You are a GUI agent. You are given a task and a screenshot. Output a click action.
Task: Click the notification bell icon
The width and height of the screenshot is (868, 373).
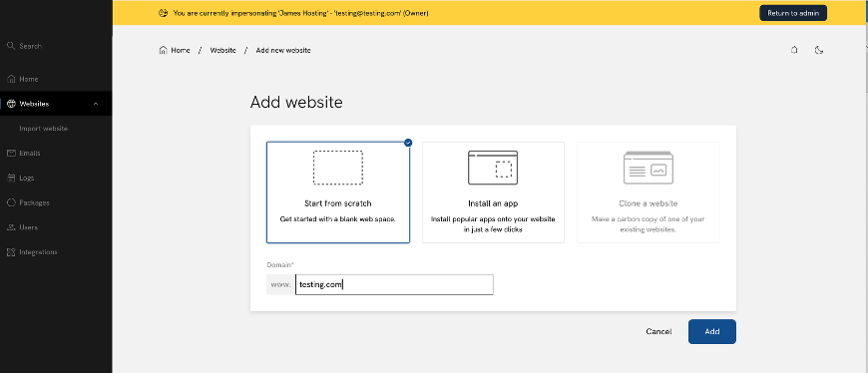(x=794, y=50)
